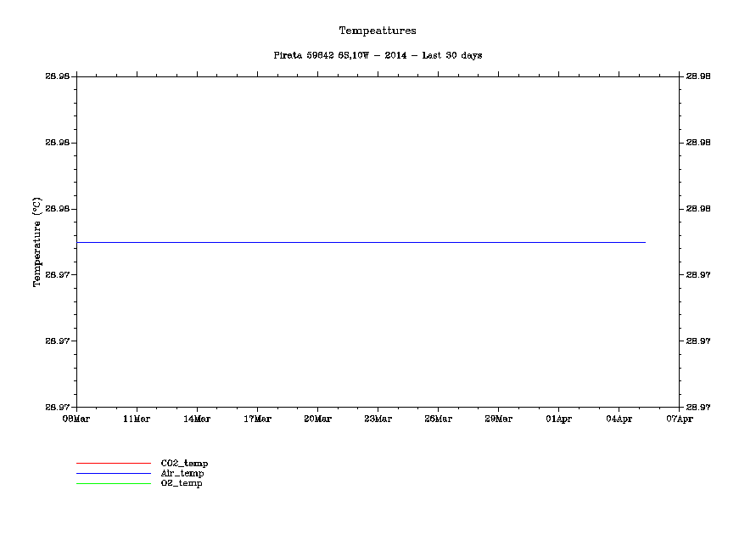
Task: Select the 20Mar date tick label
Action: point(317,419)
